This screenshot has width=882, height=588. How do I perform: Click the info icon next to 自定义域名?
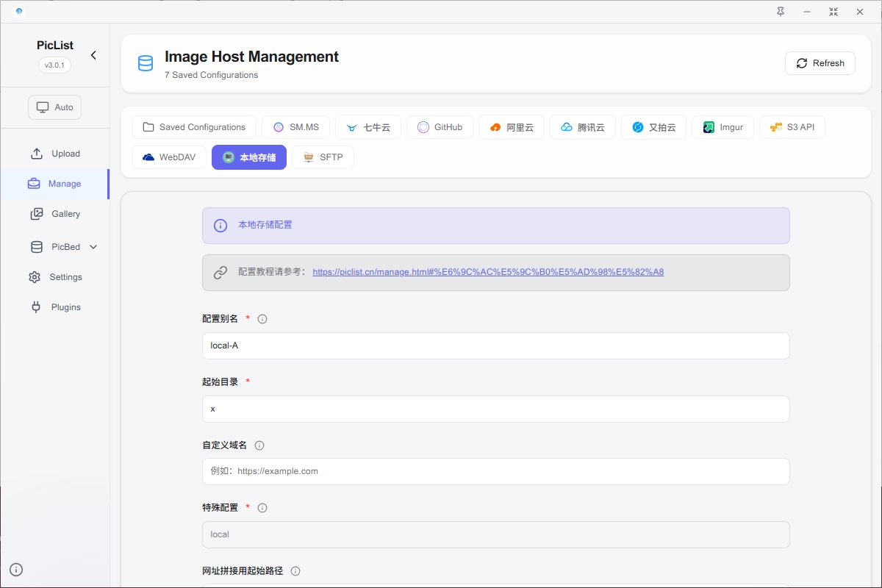tap(259, 445)
